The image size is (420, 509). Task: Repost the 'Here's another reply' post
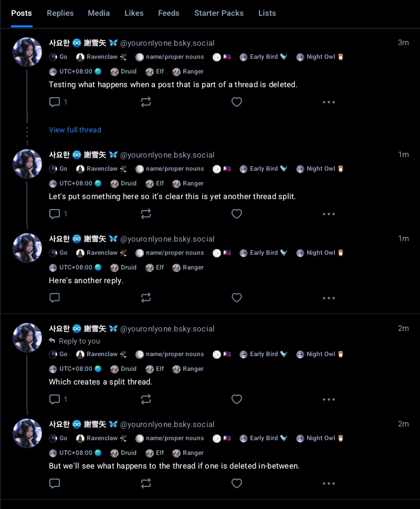(146, 298)
